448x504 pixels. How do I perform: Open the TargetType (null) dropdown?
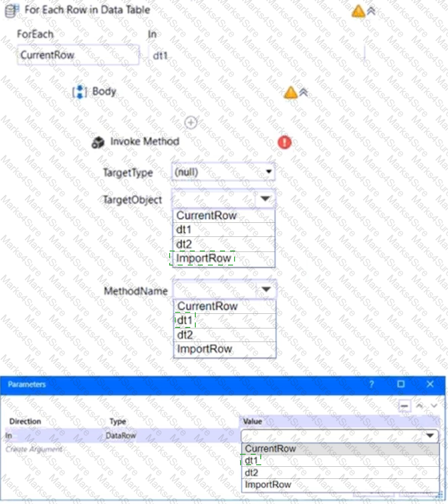(x=223, y=172)
